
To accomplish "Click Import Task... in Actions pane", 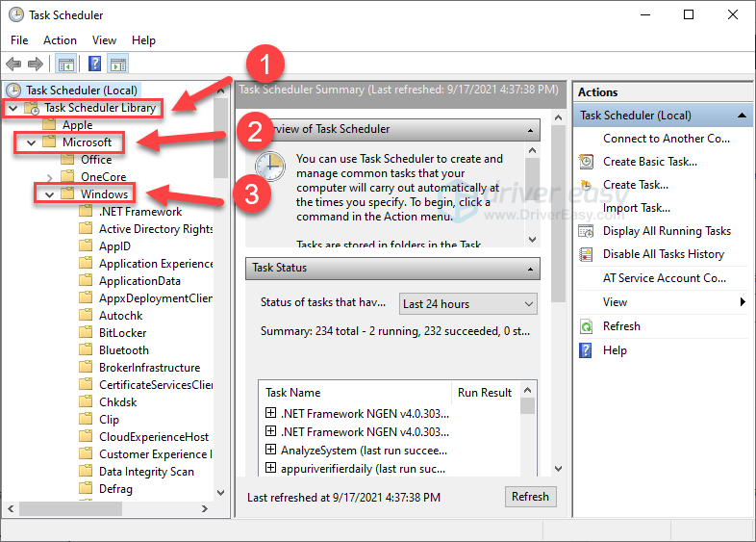I will (636, 208).
